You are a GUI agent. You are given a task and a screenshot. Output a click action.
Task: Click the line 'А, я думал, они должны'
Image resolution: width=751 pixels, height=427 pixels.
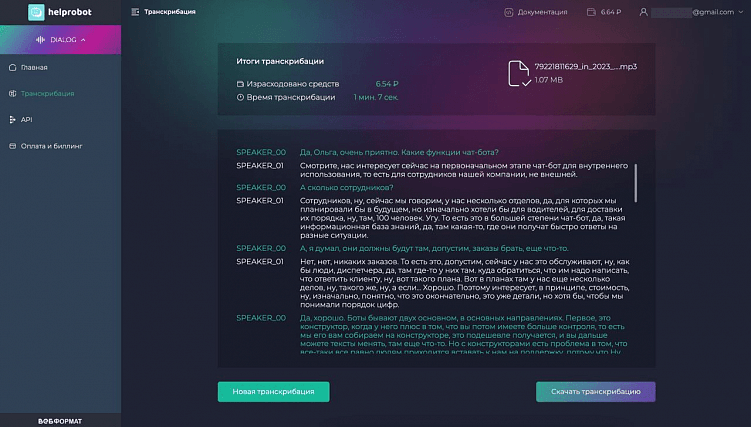click(x=434, y=248)
